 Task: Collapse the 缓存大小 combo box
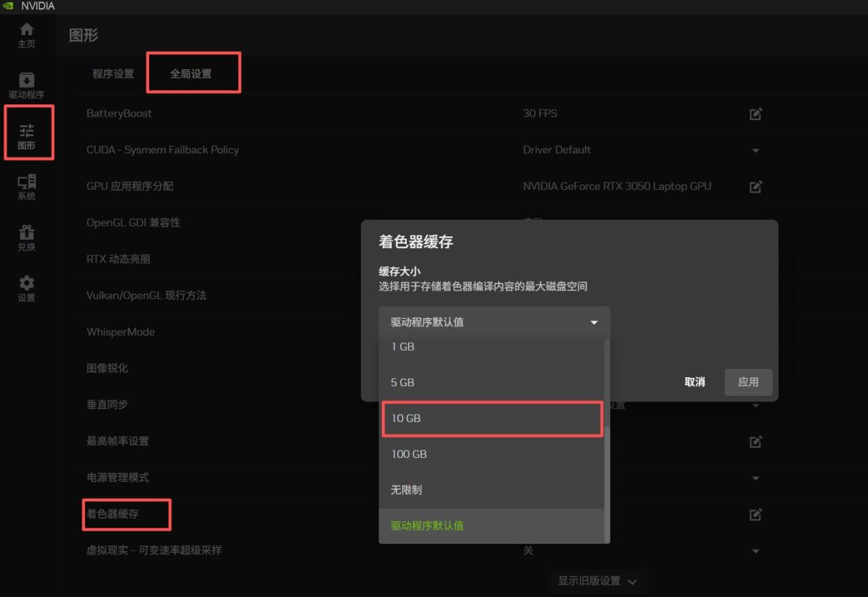pos(494,322)
